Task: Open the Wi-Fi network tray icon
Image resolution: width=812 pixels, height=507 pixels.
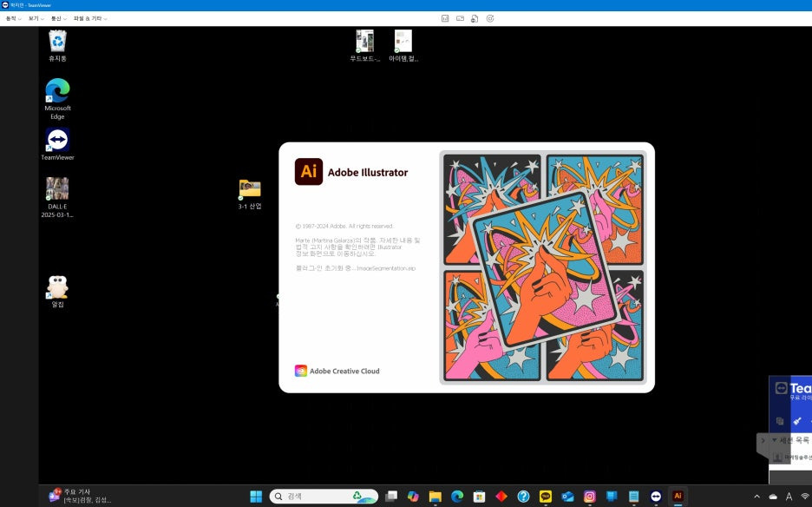Action: (x=805, y=496)
